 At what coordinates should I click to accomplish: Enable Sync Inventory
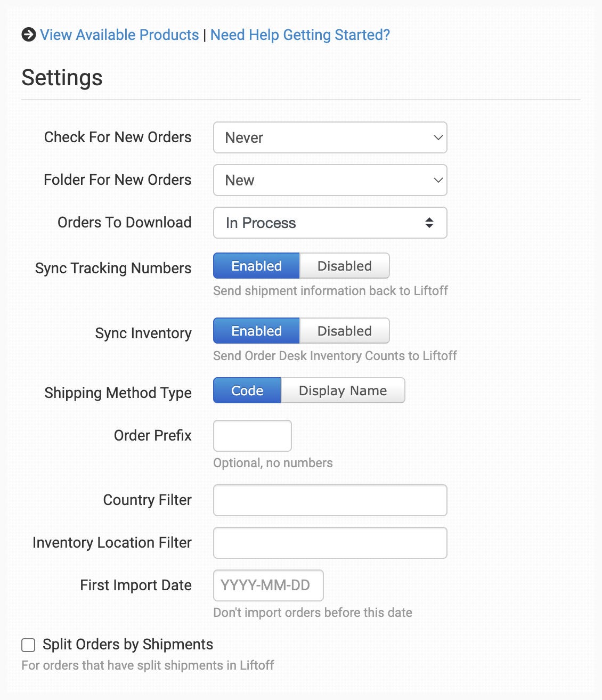(x=256, y=331)
